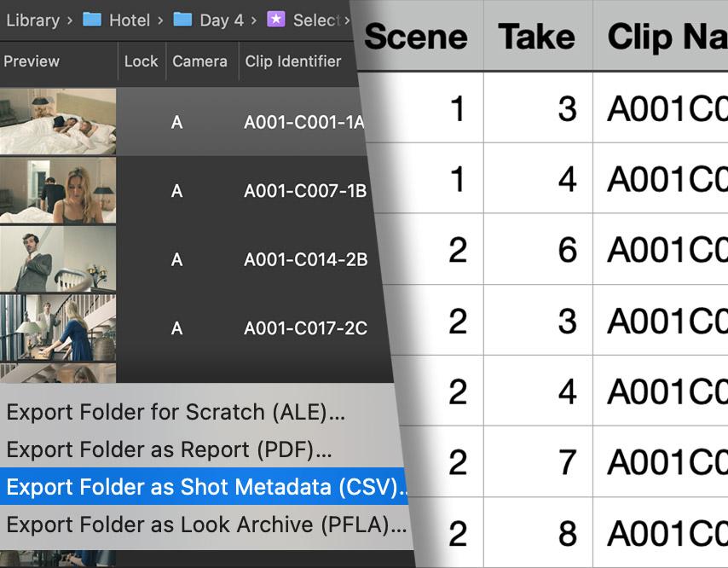Select thumbnail of man in suit on stairs
The height and width of the screenshot is (568, 728).
click(58, 259)
